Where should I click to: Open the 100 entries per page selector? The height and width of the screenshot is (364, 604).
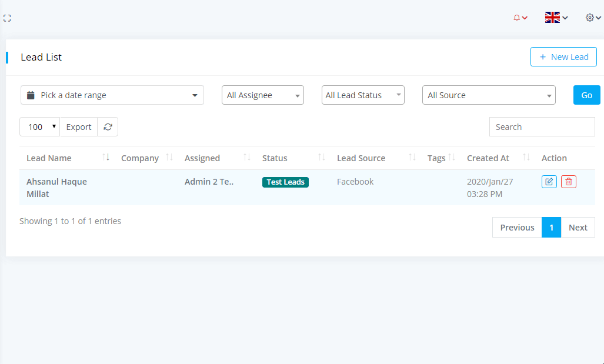(x=39, y=127)
